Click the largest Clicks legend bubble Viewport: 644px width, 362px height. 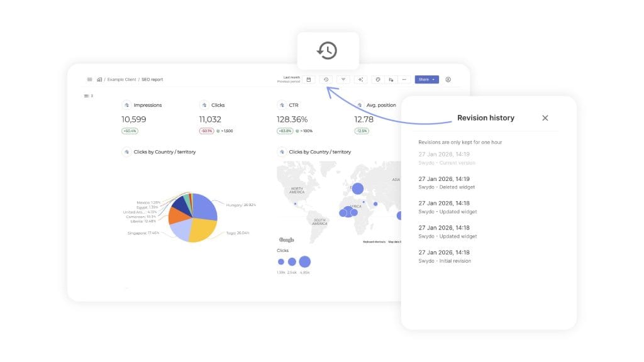pyautogui.click(x=305, y=261)
